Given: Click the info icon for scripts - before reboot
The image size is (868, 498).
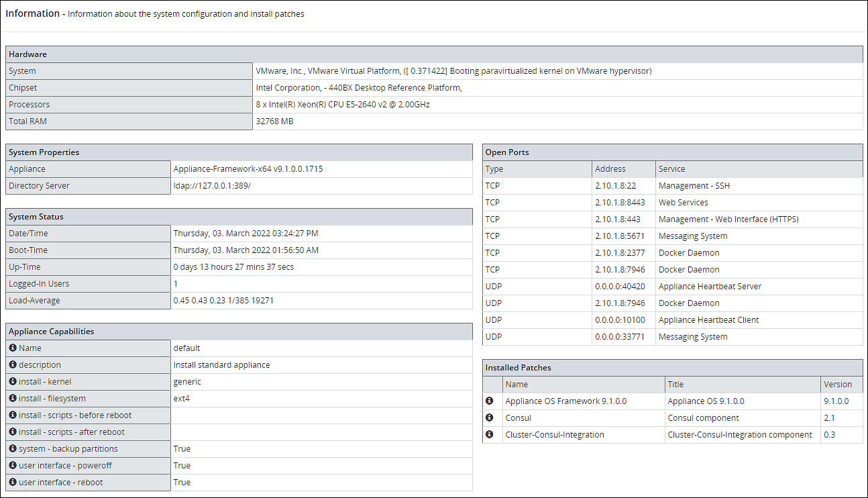Looking at the screenshot, I should pos(12,415).
